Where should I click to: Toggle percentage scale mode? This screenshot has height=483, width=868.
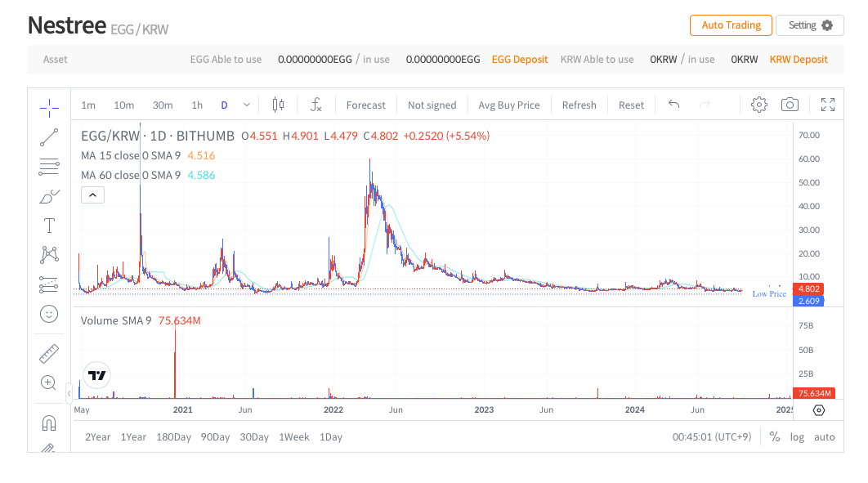[x=775, y=436]
